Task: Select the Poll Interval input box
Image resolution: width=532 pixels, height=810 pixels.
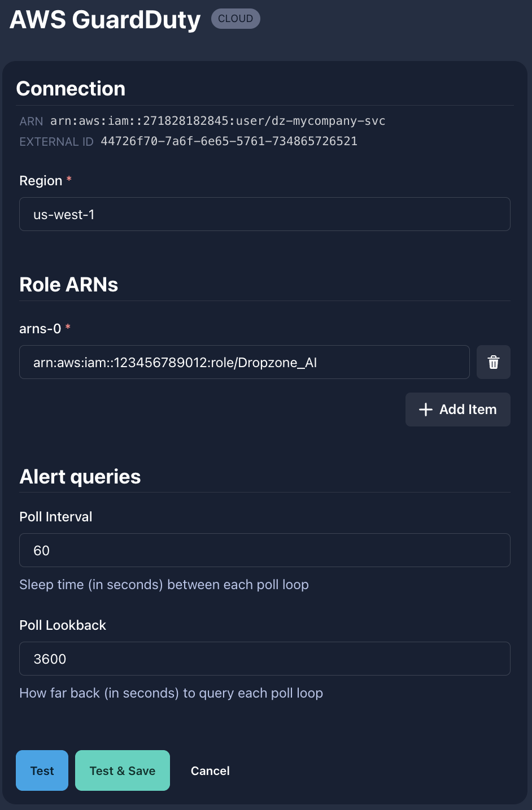Action: 264,550
